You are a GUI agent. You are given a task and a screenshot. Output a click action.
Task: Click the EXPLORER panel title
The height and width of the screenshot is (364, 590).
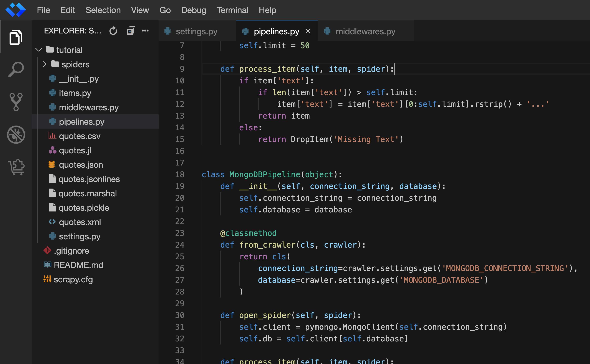[73, 31]
